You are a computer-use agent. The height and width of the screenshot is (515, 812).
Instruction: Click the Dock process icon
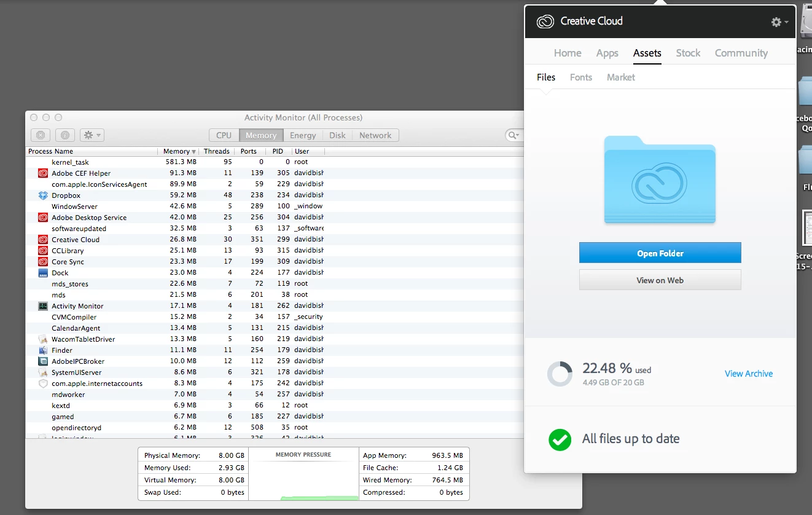(43, 273)
